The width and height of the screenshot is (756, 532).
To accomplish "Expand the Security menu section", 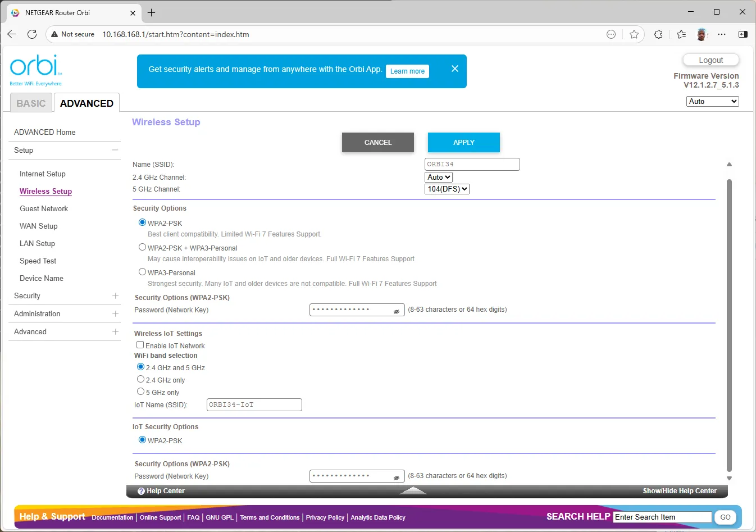I will [x=115, y=295].
